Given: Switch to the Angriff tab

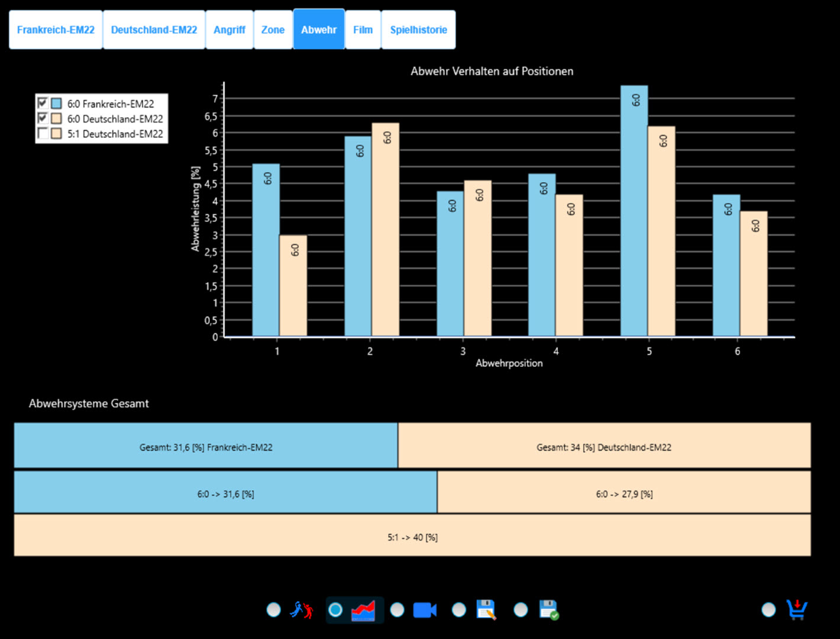Looking at the screenshot, I should (229, 30).
